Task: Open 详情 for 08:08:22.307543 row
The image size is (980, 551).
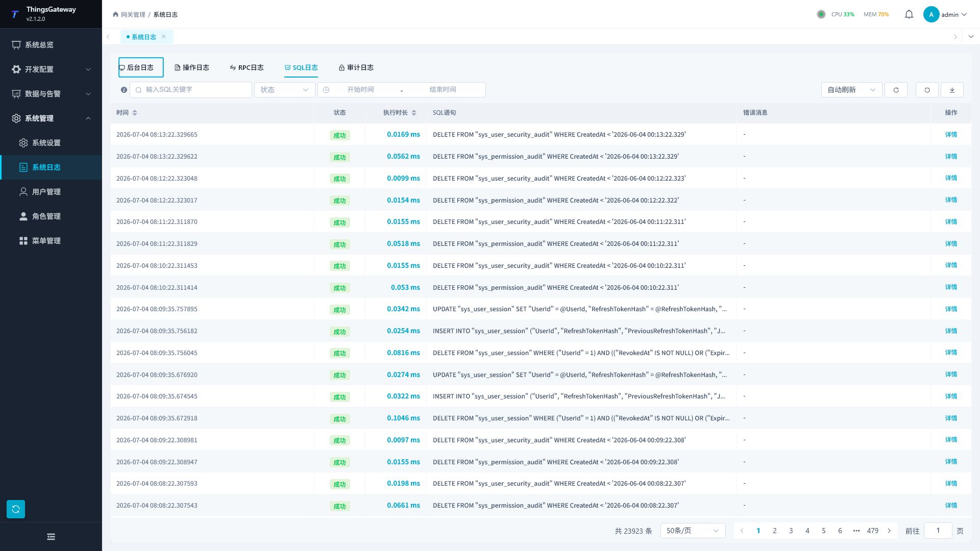Action: click(950, 506)
